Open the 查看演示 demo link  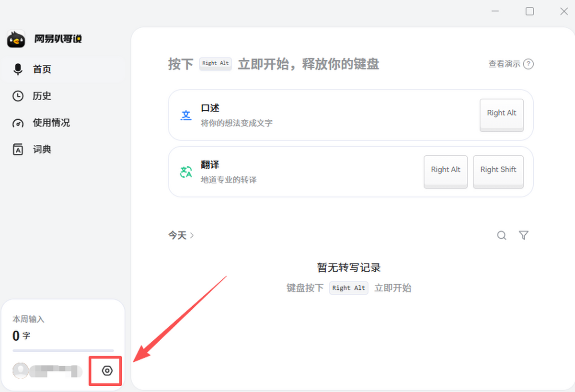pyautogui.click(x=511, y=64)
